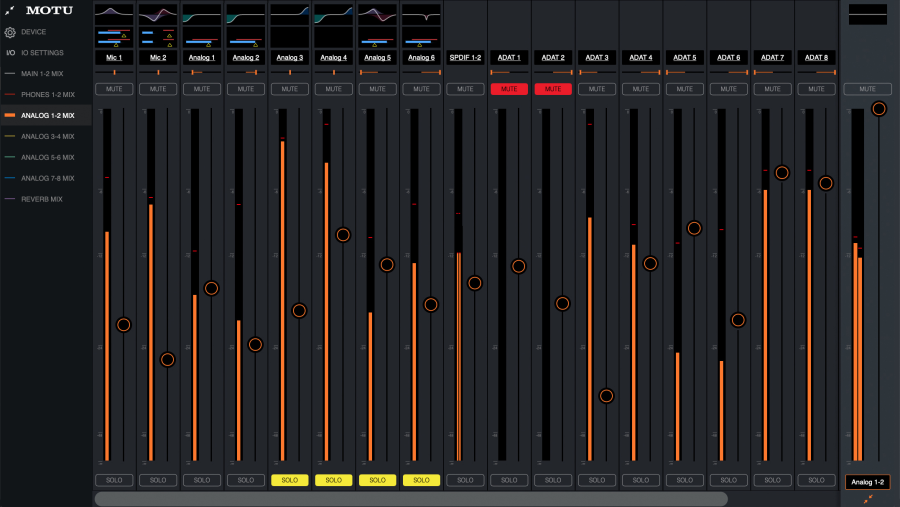Mute the ADAT 5 channel
The image size is (900, 507).
(685, 89)
